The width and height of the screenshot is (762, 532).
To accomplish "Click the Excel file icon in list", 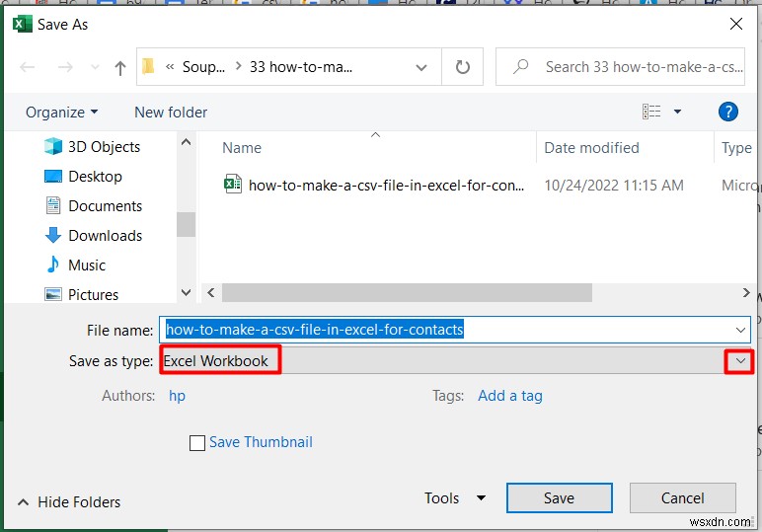I will coord(233,185).
